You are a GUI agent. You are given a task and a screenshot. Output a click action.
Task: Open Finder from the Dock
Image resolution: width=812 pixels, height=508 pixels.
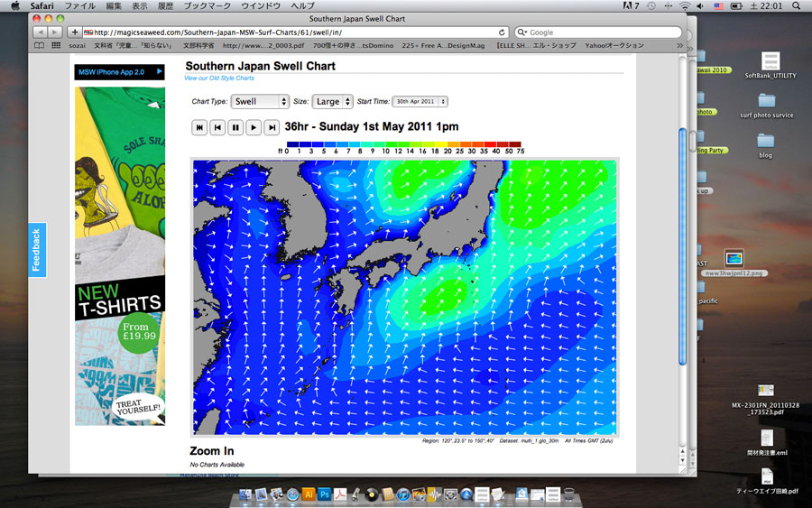point(245,494)
